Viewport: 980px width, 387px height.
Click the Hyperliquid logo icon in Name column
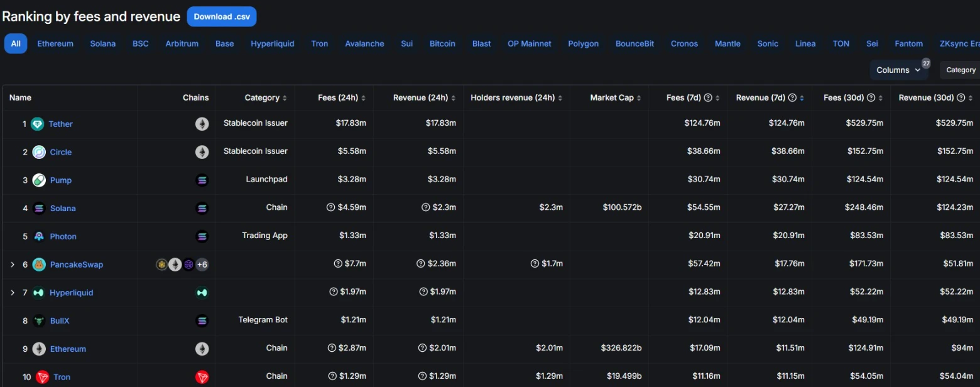tap(39, 293)
